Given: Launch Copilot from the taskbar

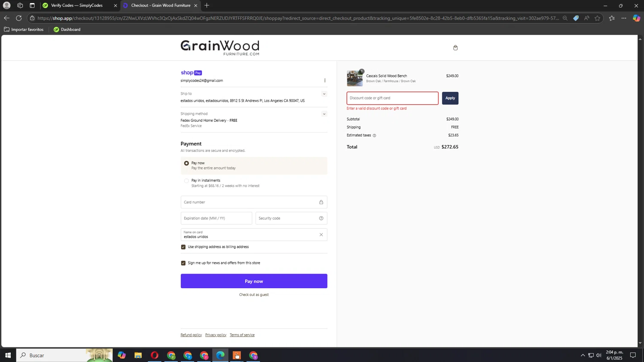Looking at the screenshot, I should [x=122, y=355].
